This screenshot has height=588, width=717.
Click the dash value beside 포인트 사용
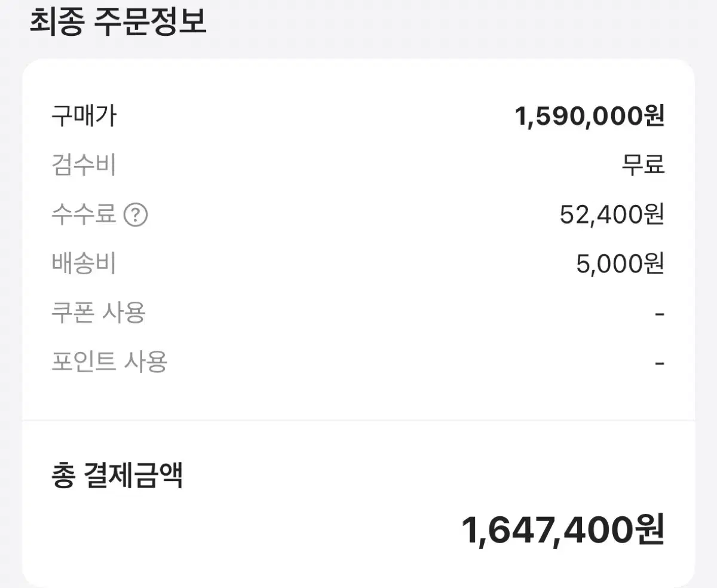(x=660, y=363)
